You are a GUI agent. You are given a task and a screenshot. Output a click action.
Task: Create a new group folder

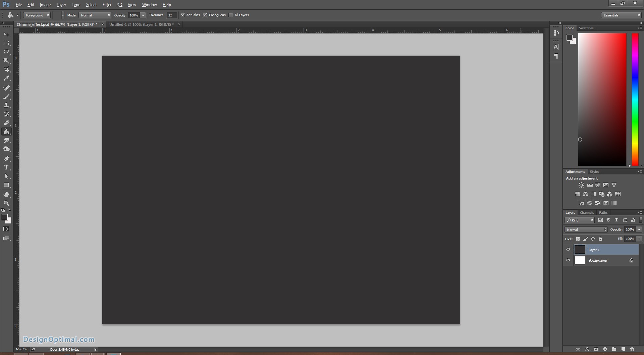pyautogui.click(x=614, y=349)
